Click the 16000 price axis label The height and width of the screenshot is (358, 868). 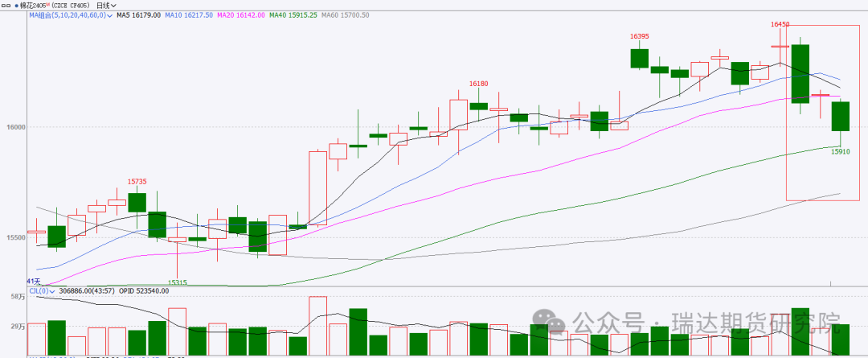(x=15, y=127)
